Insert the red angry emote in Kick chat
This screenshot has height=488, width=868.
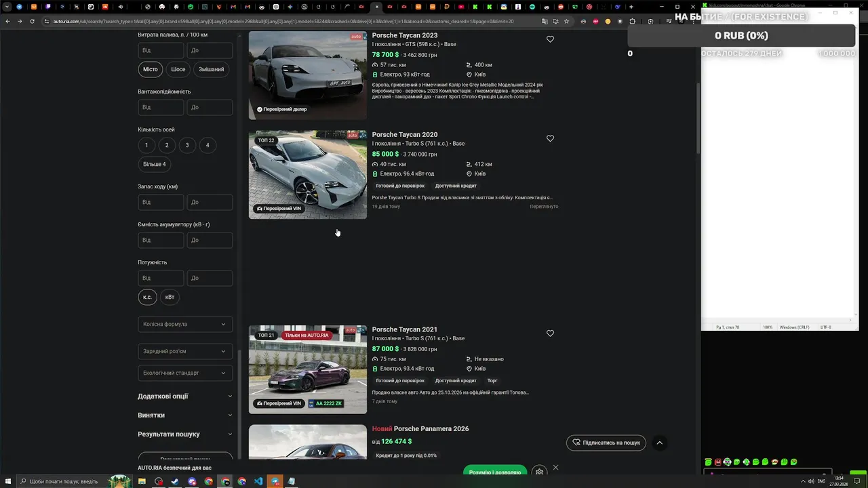(x=717, y=462)
